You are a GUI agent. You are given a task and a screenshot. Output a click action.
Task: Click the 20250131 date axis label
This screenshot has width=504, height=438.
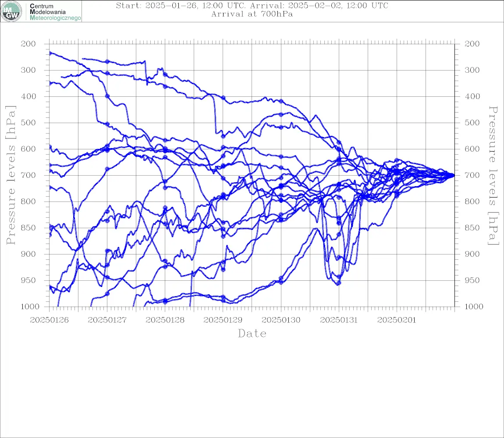[339, 320]
